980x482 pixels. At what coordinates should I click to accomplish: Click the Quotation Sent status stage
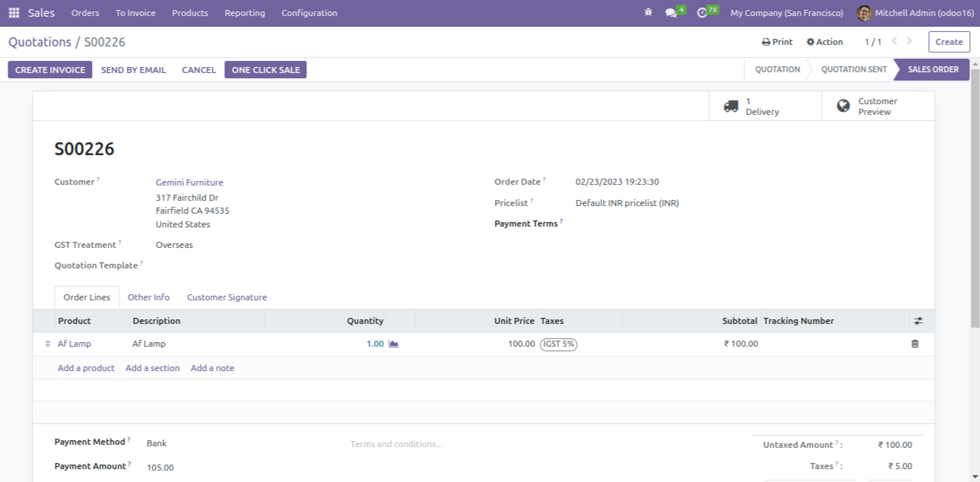[853, 70]
